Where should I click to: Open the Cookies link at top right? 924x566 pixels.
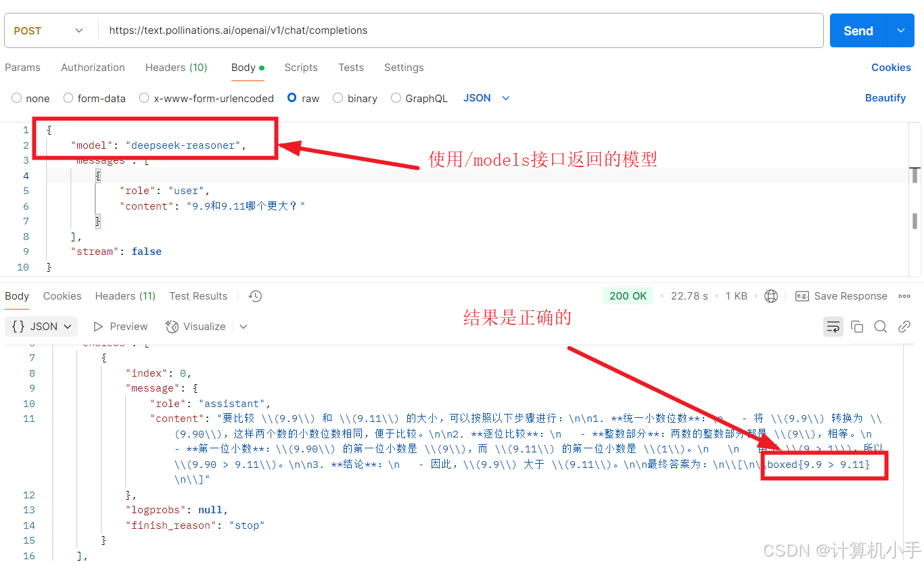[891, 68]
